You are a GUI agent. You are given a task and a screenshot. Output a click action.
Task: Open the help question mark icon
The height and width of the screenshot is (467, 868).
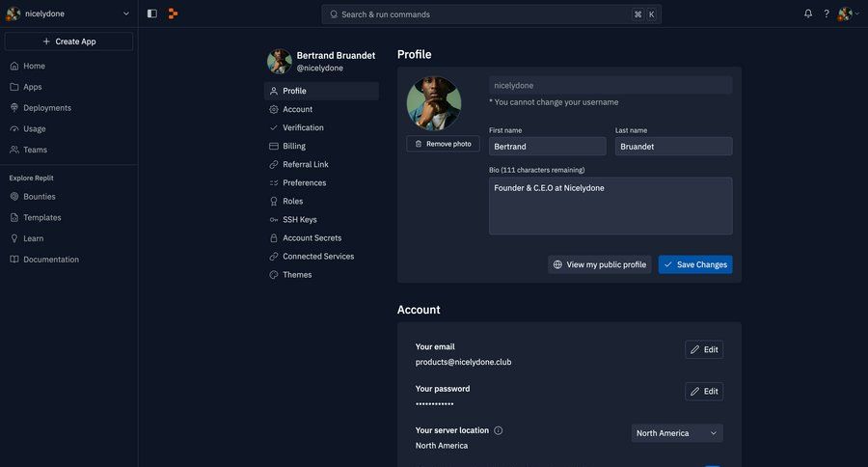coord(827,14)
